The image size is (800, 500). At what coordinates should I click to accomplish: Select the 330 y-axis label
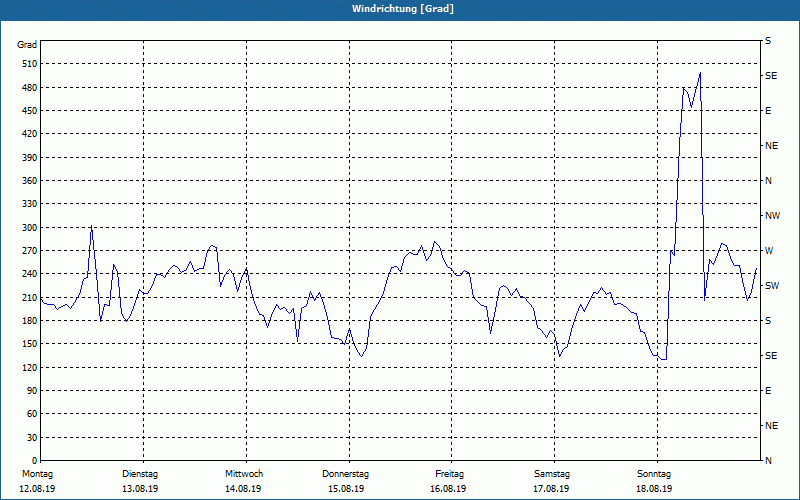tap(30, 204)
